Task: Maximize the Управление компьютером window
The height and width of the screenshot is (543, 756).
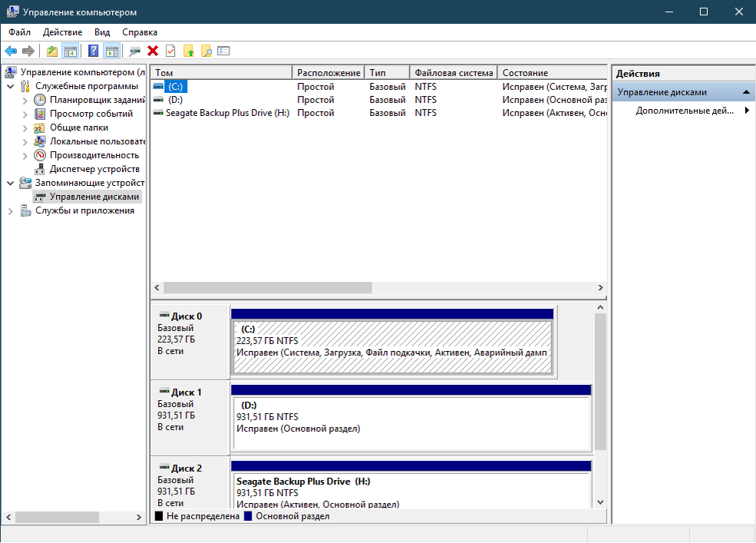Action: [x=704, y=12]
